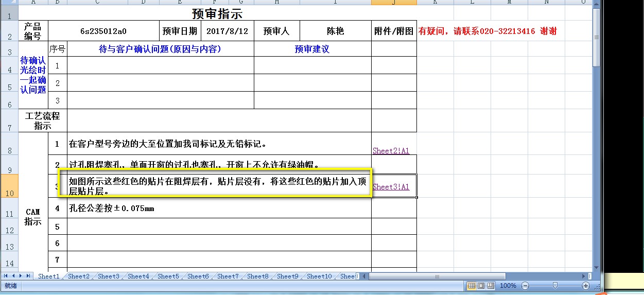The width and height of the screenshot is (644, 295).
Task: Select the red contact note 020-32213416
Action: click(x=488, y=31)
